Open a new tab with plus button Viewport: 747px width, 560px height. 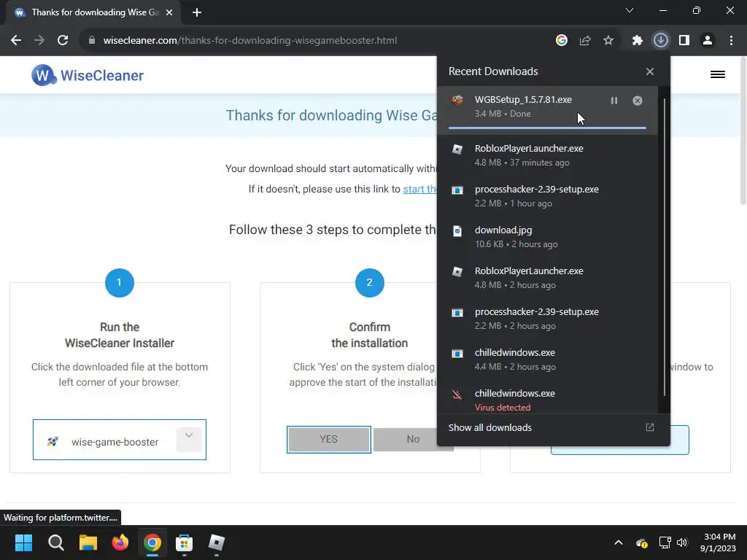tap(197, 12)
